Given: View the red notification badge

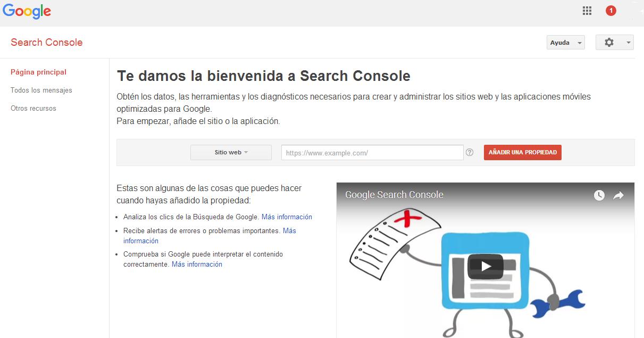Looking at the screenshot, I should pos(611,11).
